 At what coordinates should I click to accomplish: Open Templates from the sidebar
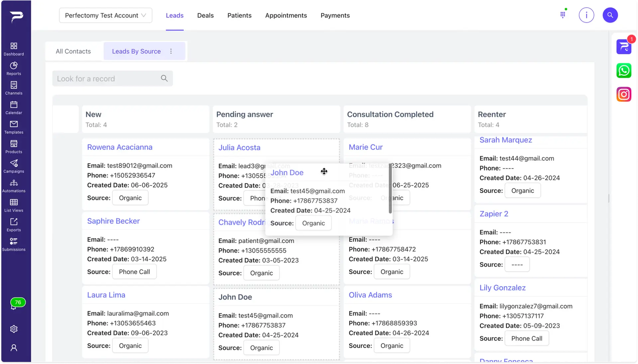(14, 127)
